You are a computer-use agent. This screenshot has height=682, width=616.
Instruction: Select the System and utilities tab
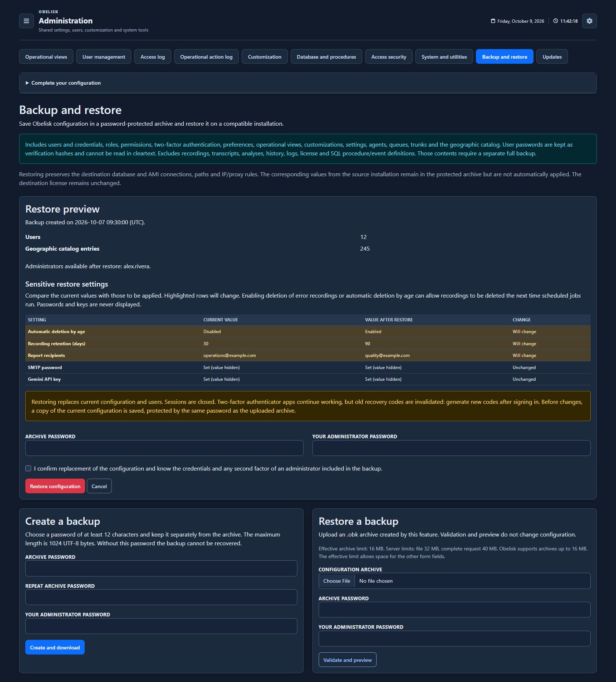[x=444, y=57]
